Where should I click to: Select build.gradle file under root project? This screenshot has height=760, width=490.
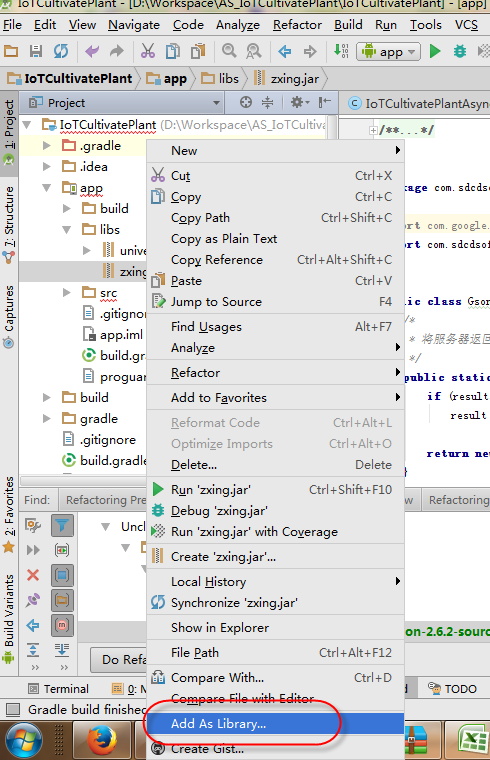coord(106,460)
